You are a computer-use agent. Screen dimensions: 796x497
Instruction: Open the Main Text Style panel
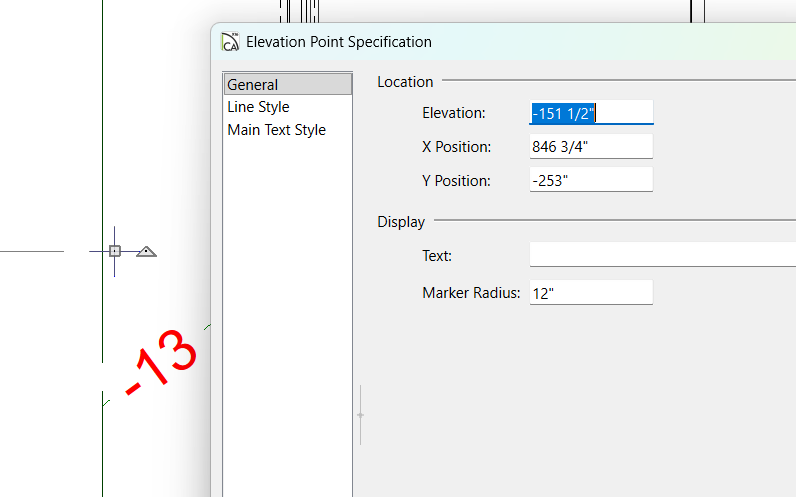coord(276,130)
